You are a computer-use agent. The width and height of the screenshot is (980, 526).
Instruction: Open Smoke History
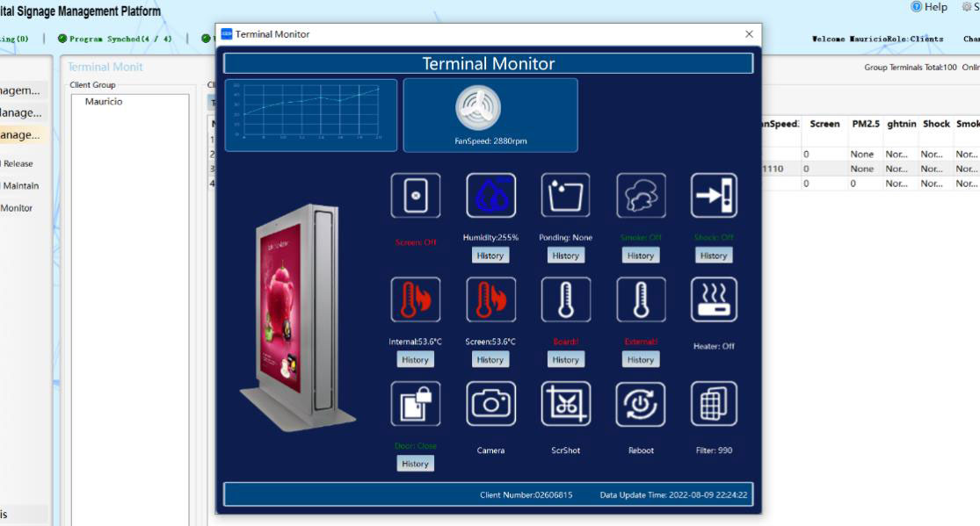click(641, 256)
